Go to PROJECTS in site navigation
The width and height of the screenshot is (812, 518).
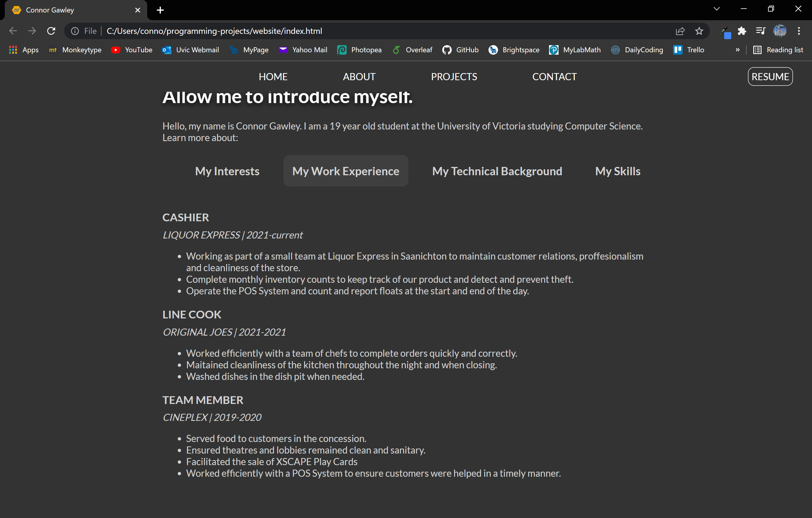click(x=454, y=77)
